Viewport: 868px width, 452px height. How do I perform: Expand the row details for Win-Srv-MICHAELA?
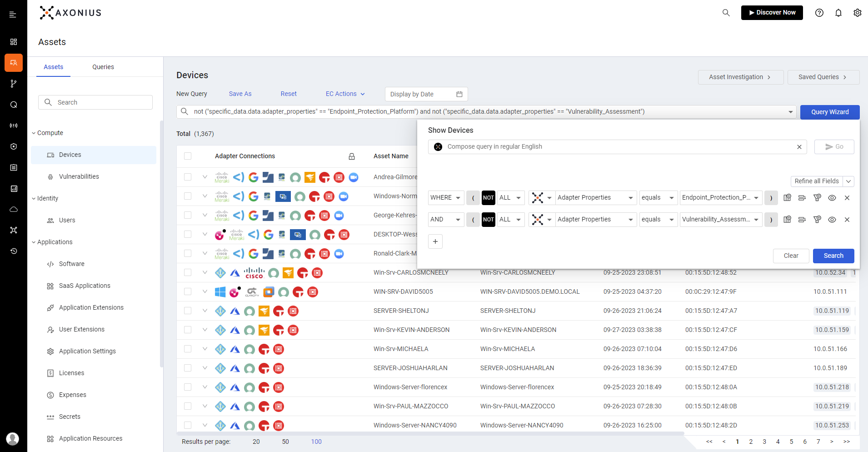tap(205, 349)
